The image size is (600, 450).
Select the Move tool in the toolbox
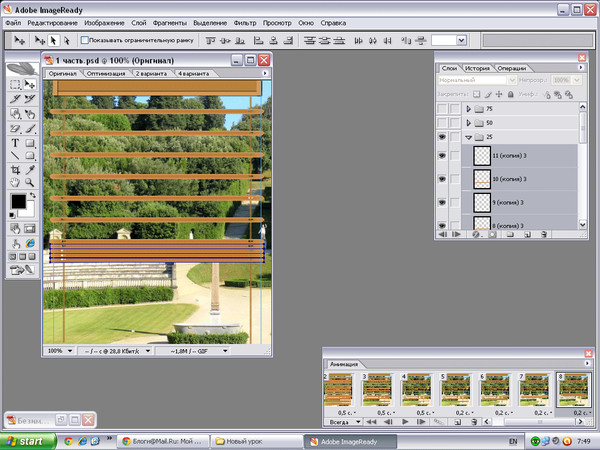pos(29,84)
